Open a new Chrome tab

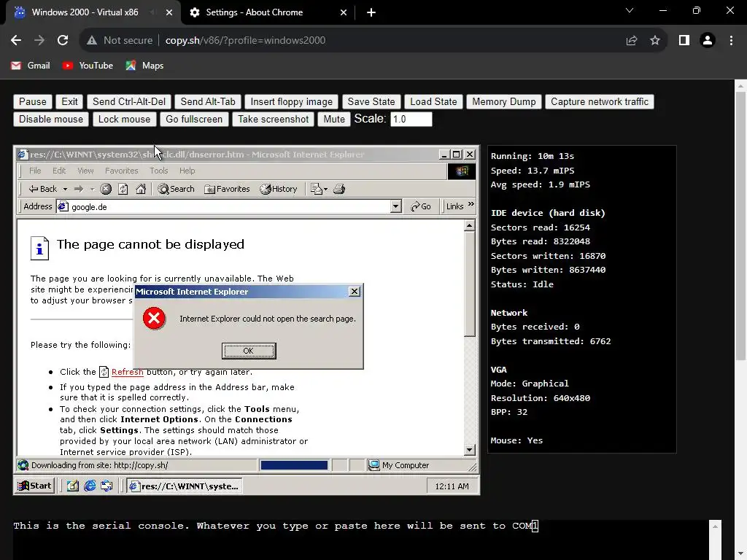point(371,12)
